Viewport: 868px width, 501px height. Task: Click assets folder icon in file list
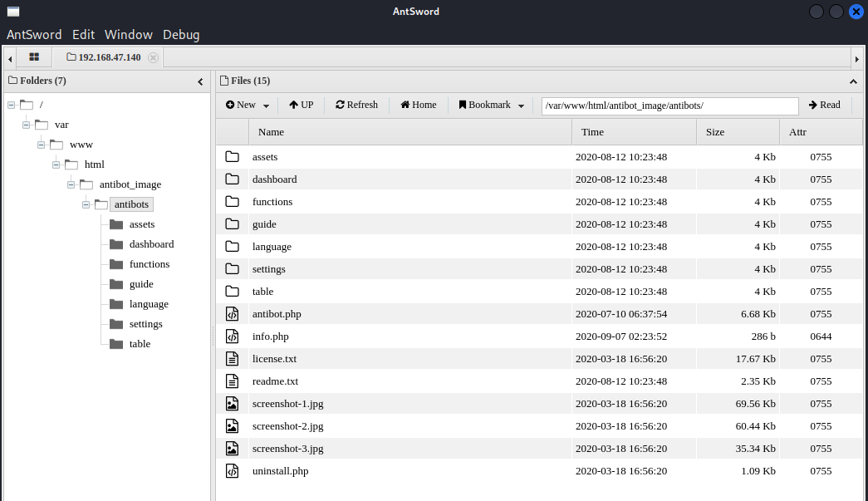tap(232, 157)
